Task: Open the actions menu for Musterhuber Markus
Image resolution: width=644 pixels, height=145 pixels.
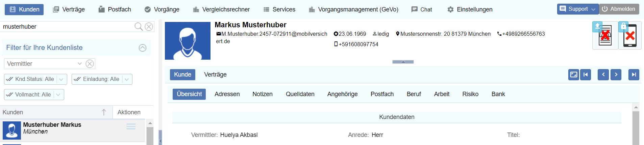Action: pos(131,126)
